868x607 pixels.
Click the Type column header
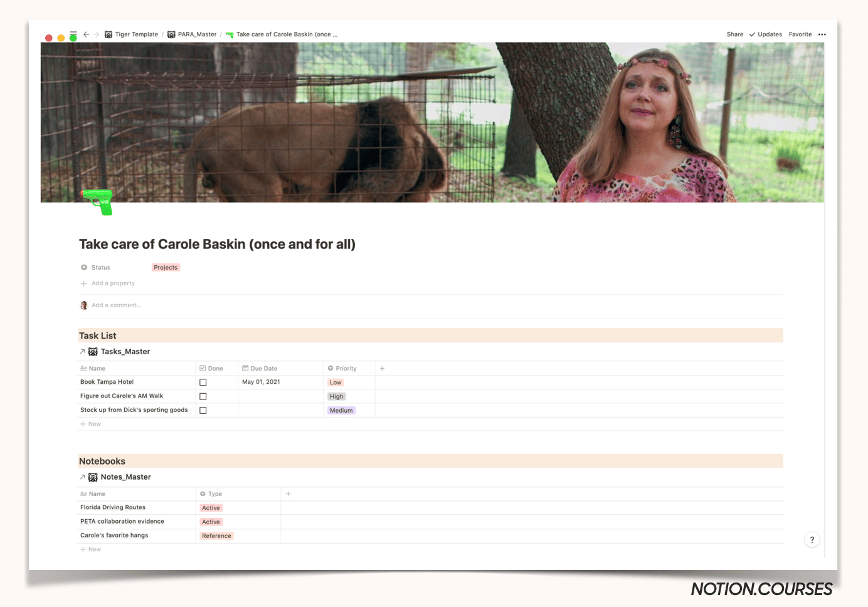(x=215, y=494)
